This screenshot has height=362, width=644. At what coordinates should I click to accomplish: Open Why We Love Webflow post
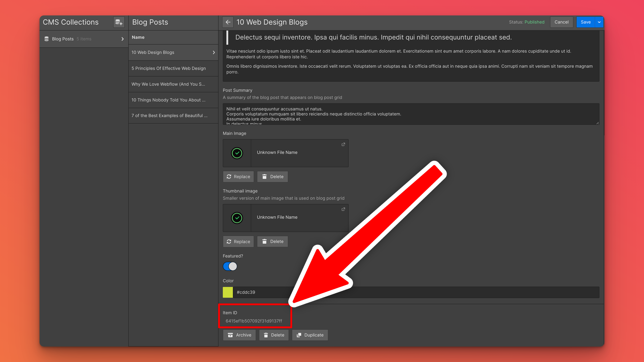tap(168, 84)
